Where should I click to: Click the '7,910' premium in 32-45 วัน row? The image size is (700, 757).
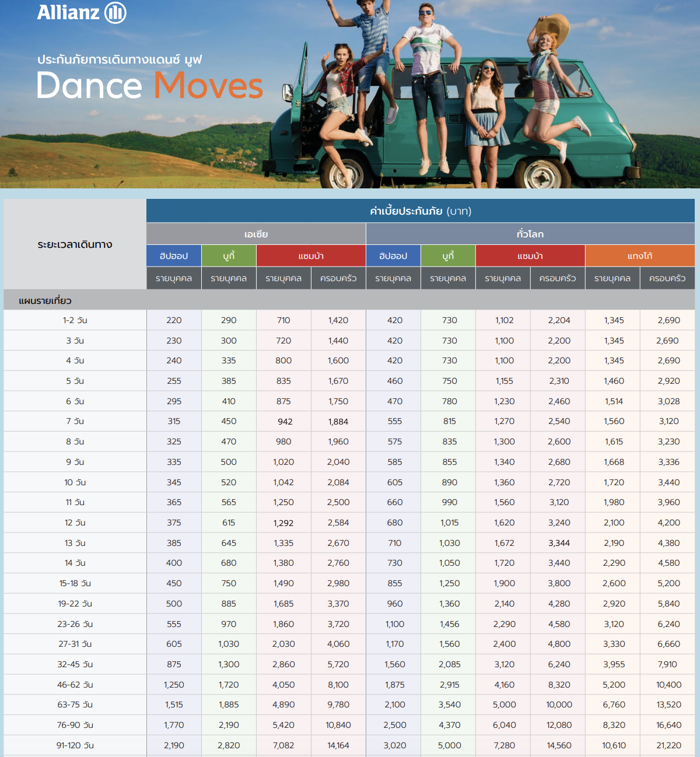click(x=667, y=664)
